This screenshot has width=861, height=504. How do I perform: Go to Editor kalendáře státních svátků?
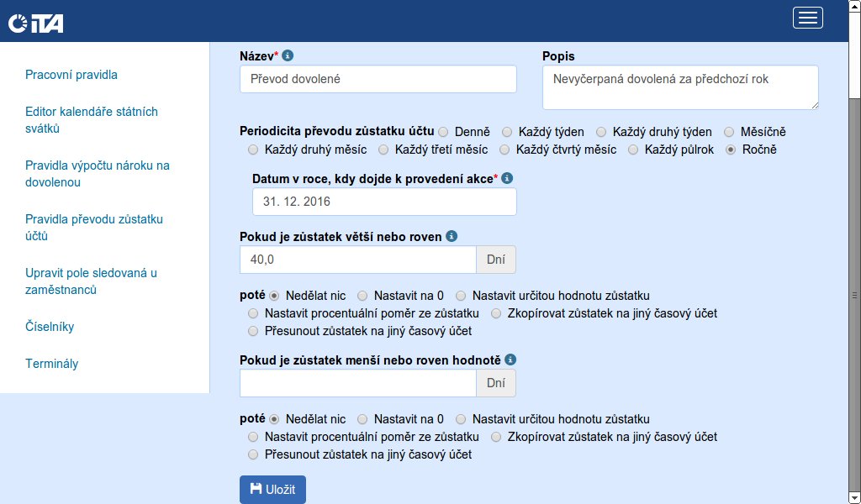click(x=92, y=120)
